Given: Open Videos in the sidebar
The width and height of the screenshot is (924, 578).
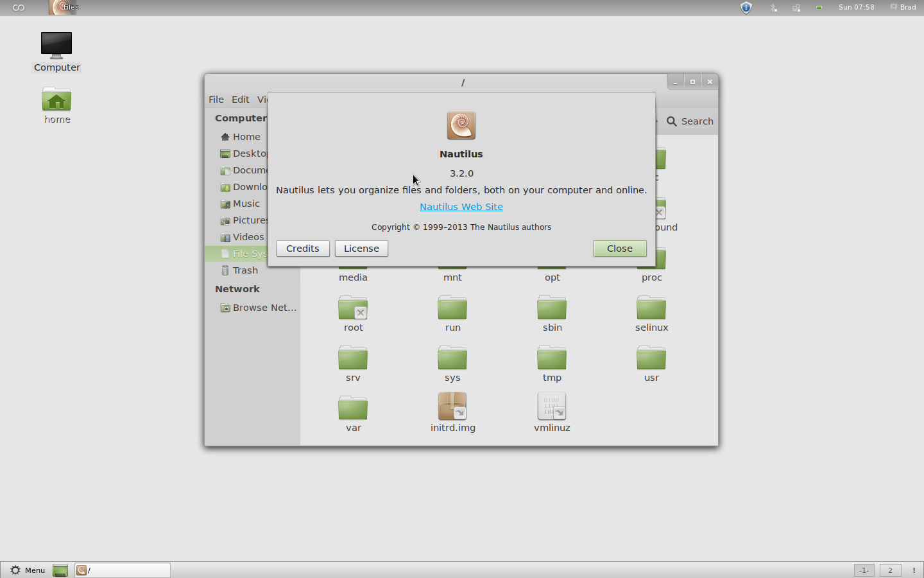Looking at the screenshot, I should pyautogui.click(x=242, y=237).
